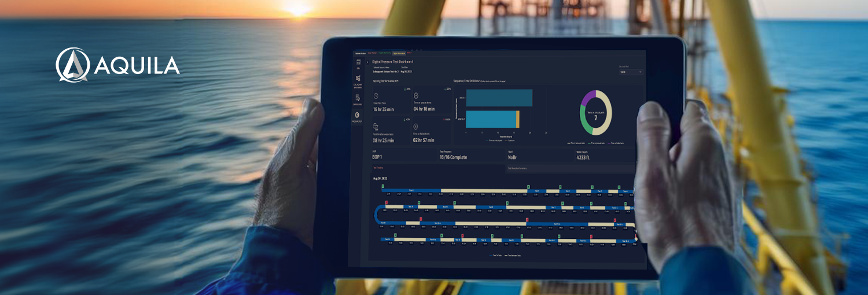Click the clock icon on Total Test Time
The width and height of the screenshot is (868, 295).
376,96
